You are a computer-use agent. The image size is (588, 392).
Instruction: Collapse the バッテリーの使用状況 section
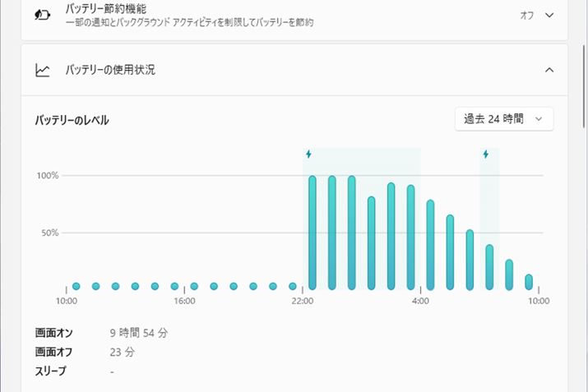click(549, 70)
